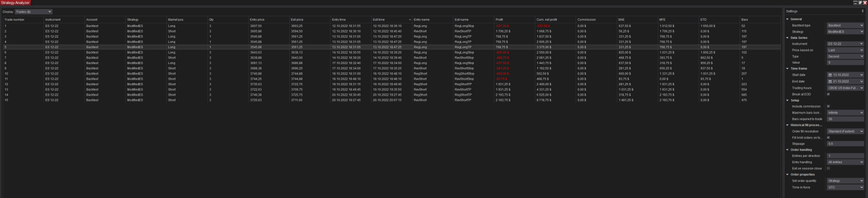The image size is (868, 198).
Task: Enable Exit on session close checkbox
Action: (828, 168)
